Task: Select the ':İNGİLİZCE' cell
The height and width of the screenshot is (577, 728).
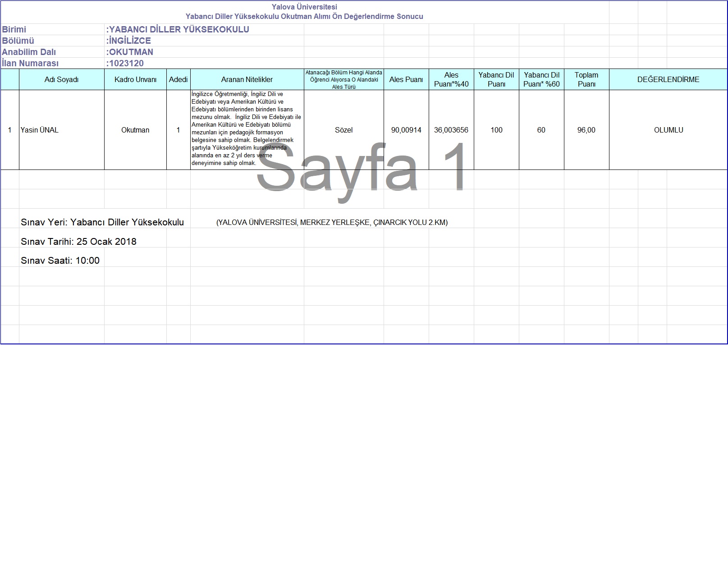Action: tap(204, 41)
